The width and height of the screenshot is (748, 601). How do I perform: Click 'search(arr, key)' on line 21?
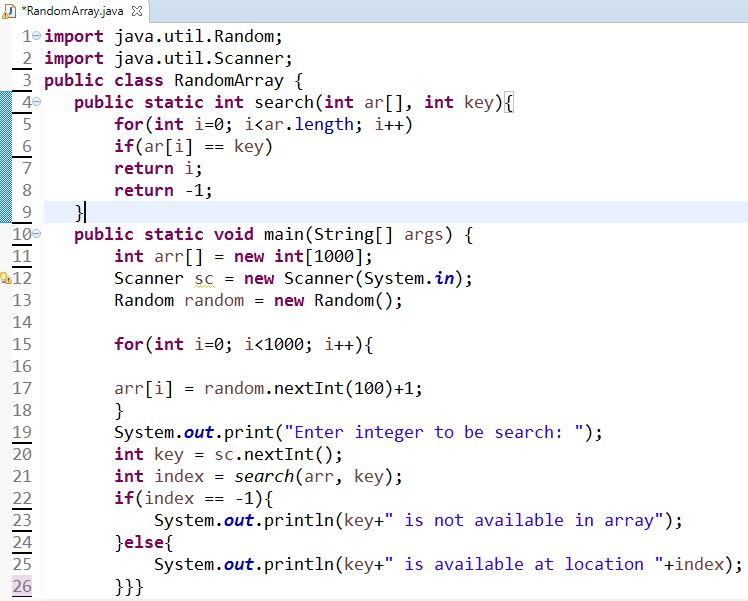click(313, 476)
